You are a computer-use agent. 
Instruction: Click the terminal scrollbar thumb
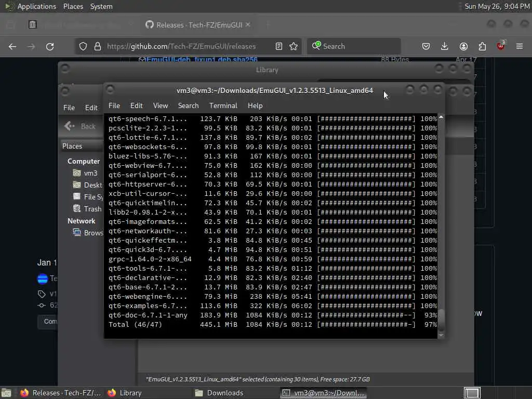click(x=441, y=320)
